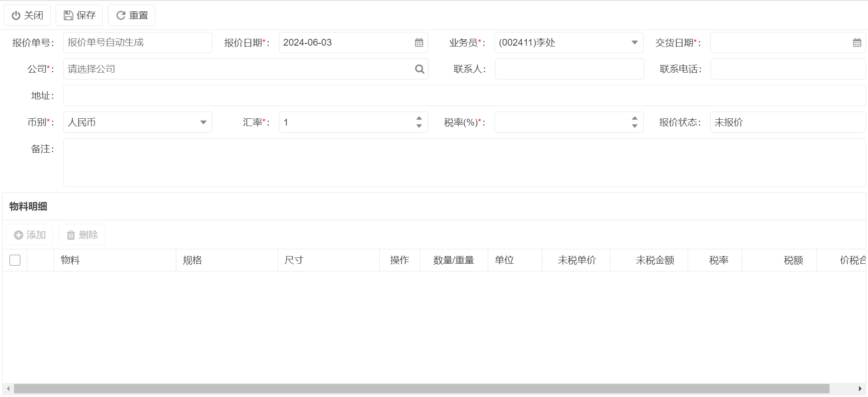Click the 关闭 button
The image size is (868, 397).
coord(27,15)
